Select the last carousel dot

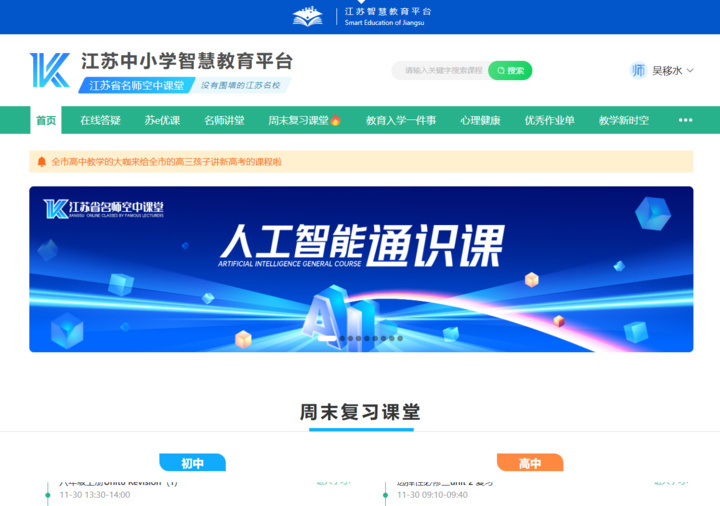[400, 338]
